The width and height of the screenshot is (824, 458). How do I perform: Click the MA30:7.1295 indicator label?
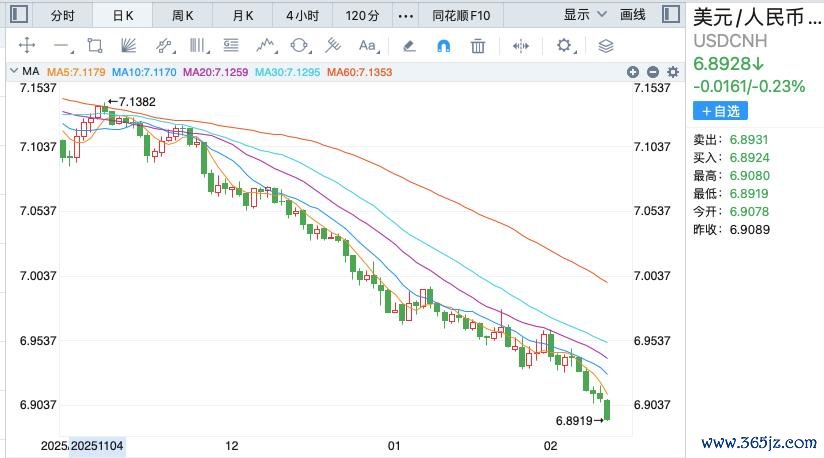pos(287,72)
